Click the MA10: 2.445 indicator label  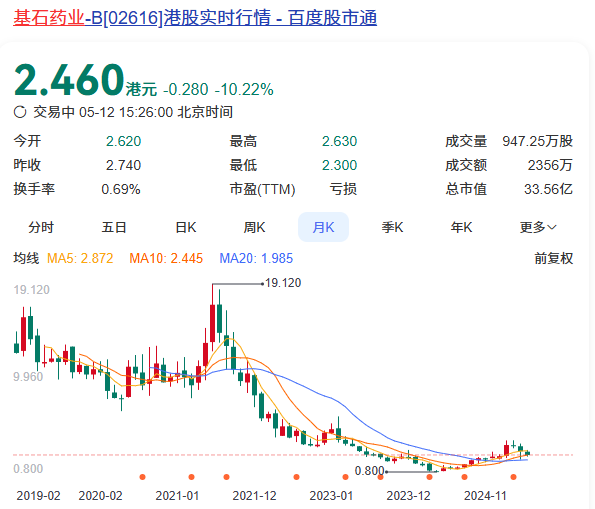coord(166,258)
